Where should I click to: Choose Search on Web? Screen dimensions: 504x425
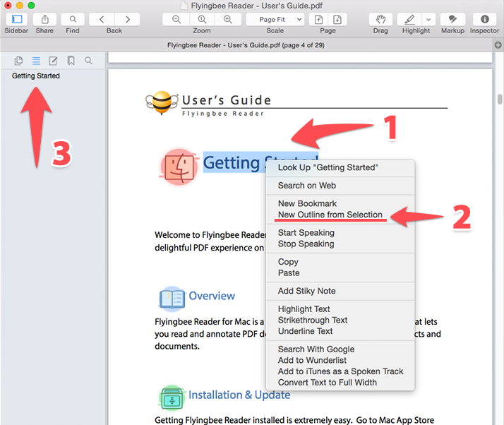tap(340, 186)
